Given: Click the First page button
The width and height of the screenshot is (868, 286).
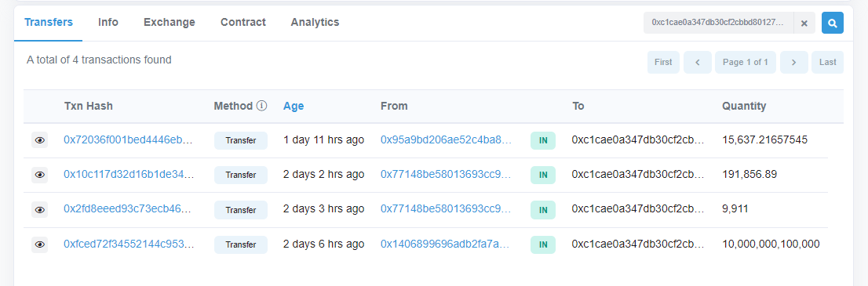Looking at the screenshot, I should tap(663, 63).
